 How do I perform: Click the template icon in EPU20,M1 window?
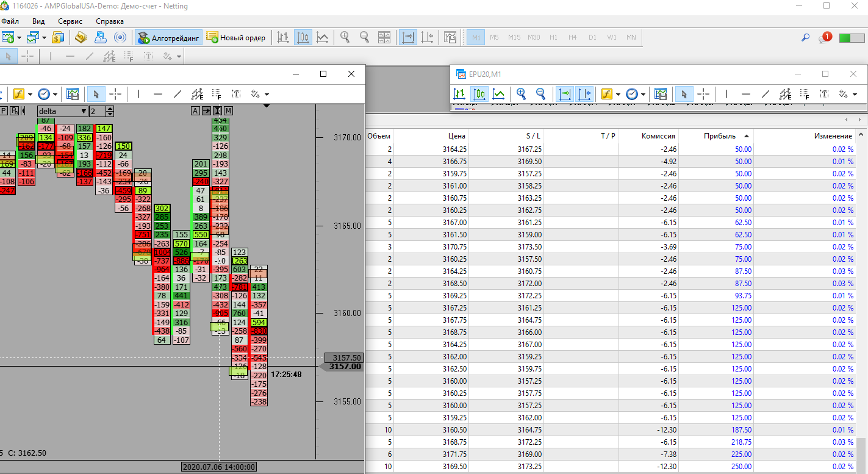(661, 94)
